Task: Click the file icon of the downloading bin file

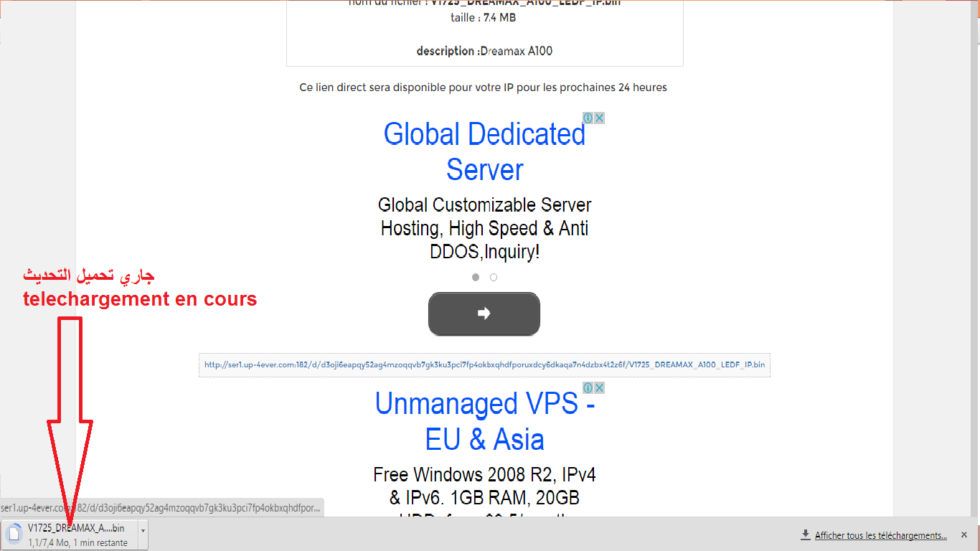Action: [x=14, y=534]
